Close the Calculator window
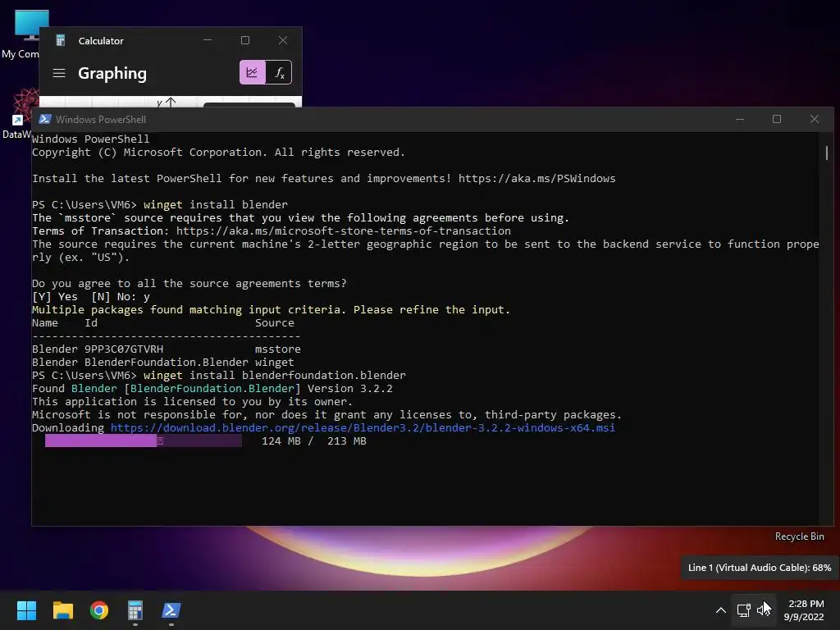The height and width of the screenshot is (630, 840). click(x=283, y=40)
